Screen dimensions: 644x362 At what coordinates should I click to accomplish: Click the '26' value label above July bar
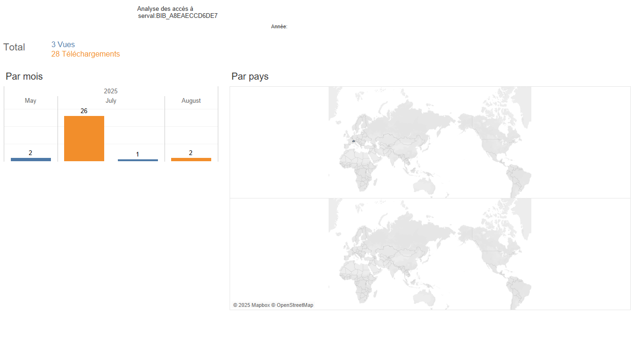click(x=84, y=111)
